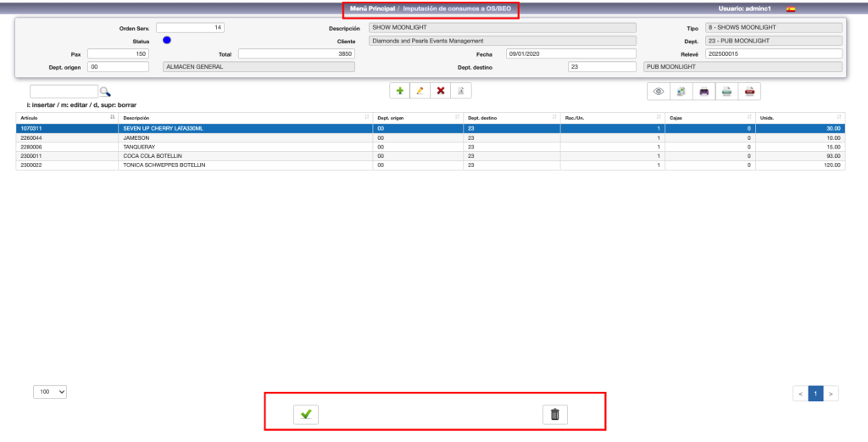This screenshot has height=442, width=868.
Task: Click the trash can delete button
Action: (555, 414)
